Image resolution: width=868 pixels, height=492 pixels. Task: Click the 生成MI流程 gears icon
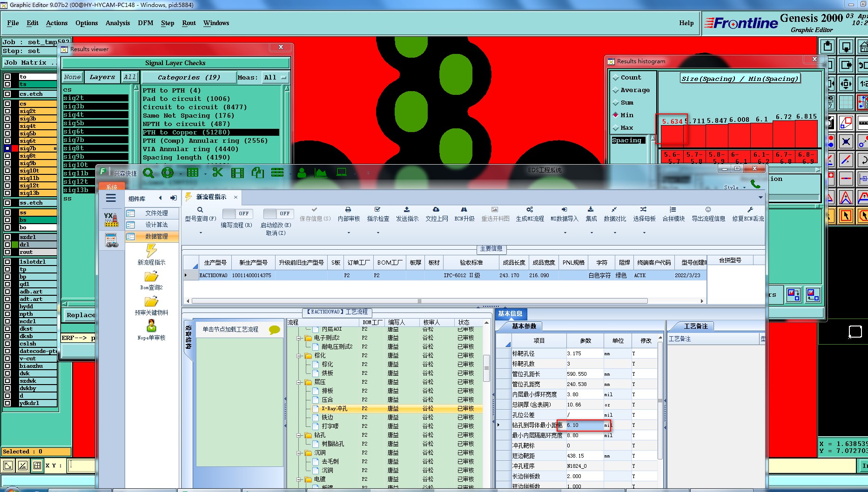click(530, 210)
